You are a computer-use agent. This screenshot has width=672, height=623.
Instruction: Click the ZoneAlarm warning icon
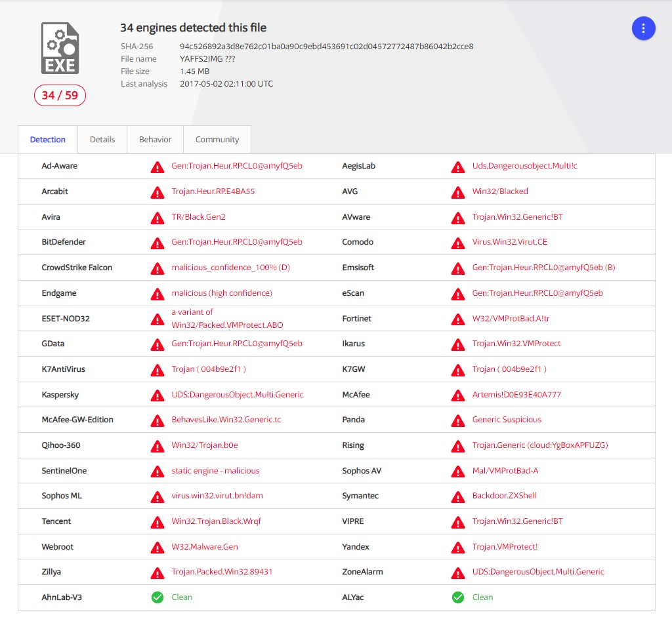458,573
